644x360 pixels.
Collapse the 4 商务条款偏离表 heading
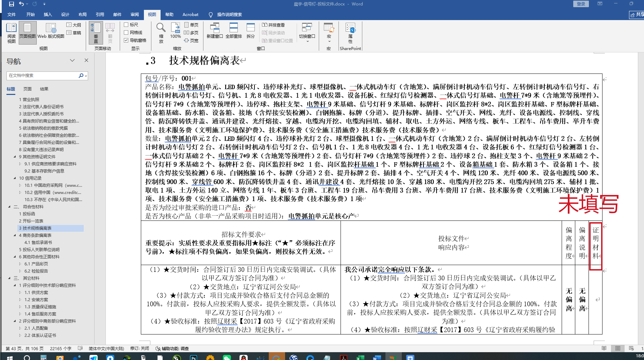tap(15, 235)
